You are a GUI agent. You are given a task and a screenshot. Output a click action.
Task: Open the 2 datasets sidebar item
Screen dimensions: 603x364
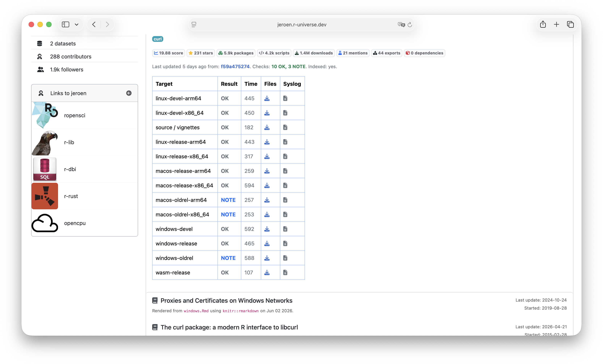[x=84, y=43]
